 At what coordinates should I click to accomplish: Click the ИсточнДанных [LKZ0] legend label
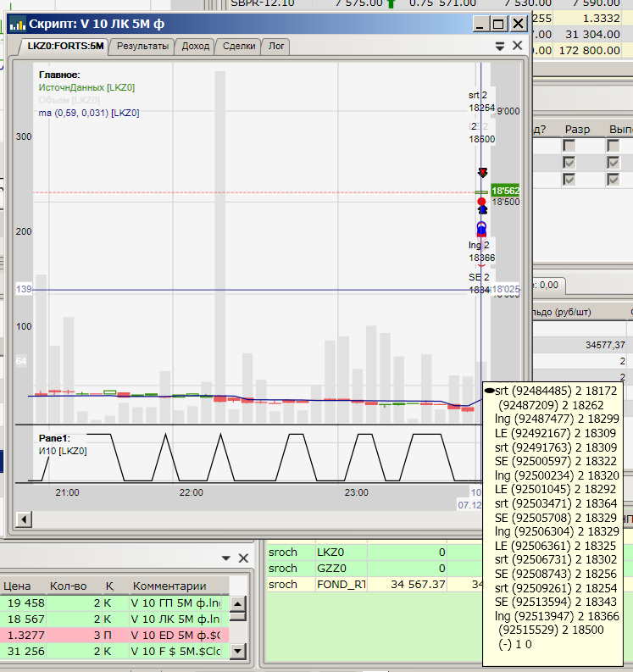pos(86,87)
